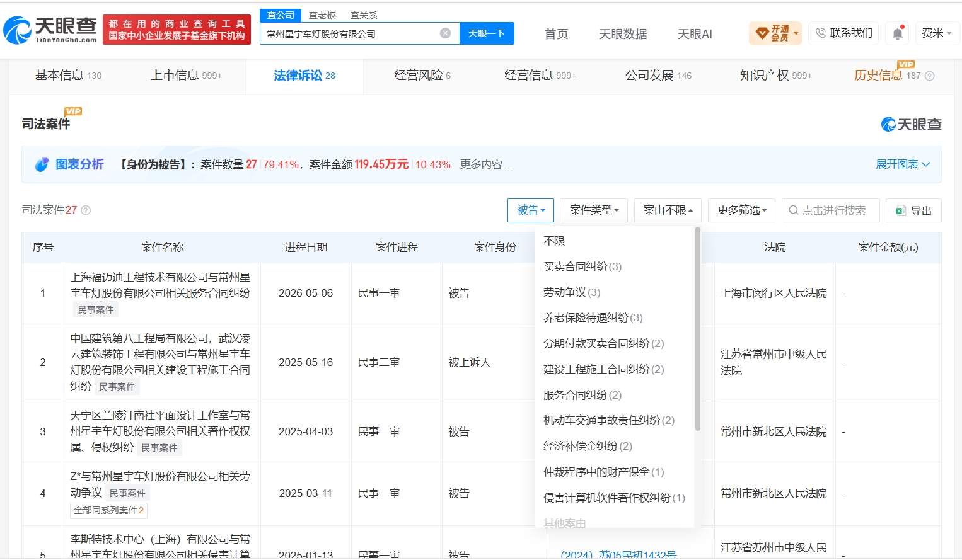This screenshot has width=962, height=560.
Task: Open the notification bell
Action: point(898,33)
